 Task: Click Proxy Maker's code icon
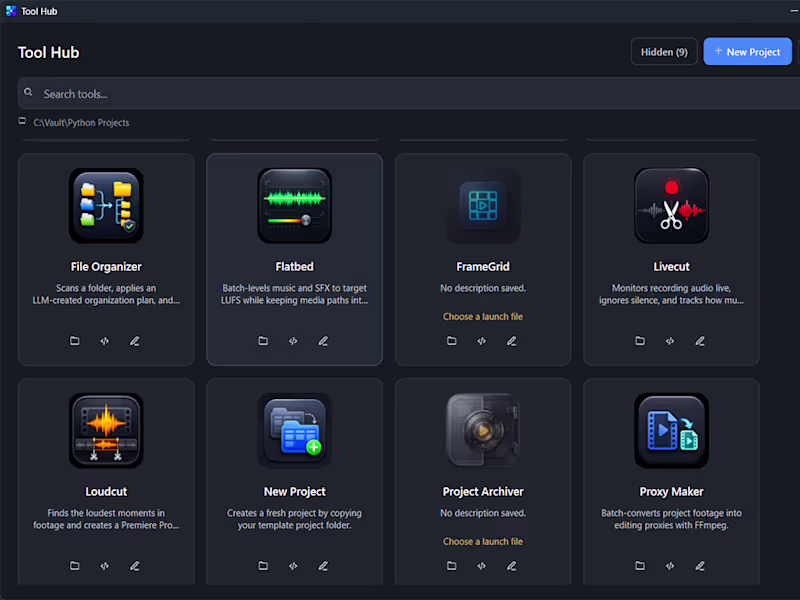click(670, 566)
